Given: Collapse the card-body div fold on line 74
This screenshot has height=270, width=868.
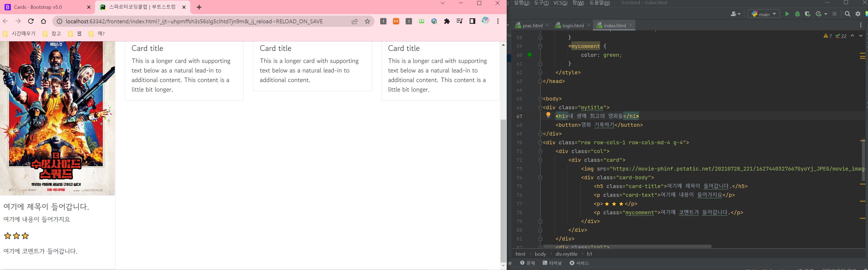Looking at the screenshot, I should click(540, 178).
